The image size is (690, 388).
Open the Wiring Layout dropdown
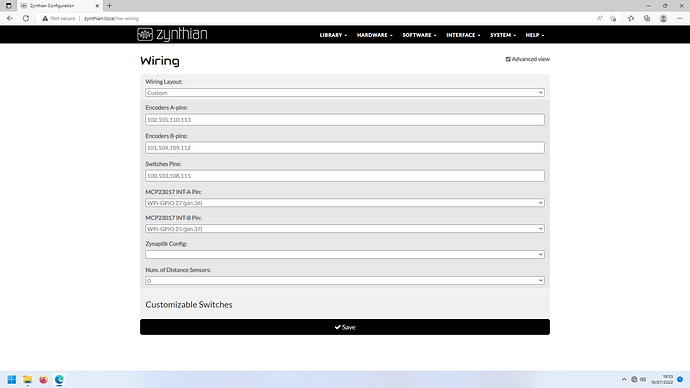345,93
